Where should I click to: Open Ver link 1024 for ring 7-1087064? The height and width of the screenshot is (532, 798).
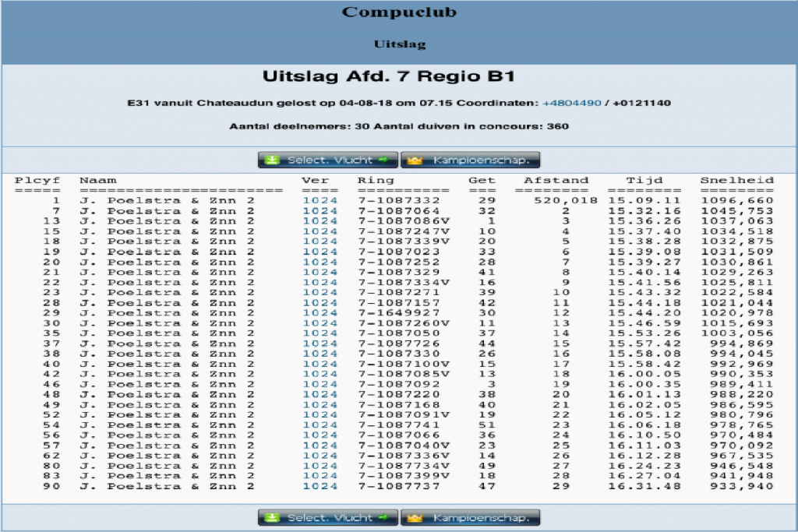coord(320,211)
